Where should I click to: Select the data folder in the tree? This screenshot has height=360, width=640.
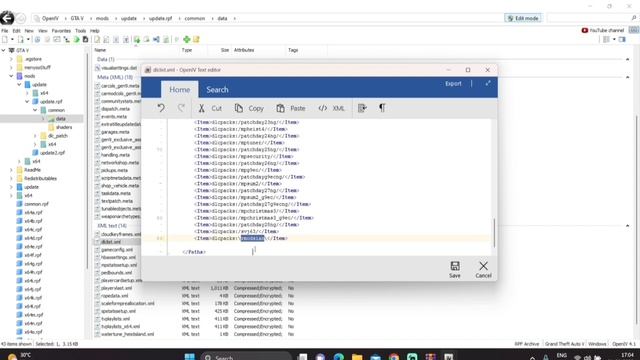pos(60,118)
